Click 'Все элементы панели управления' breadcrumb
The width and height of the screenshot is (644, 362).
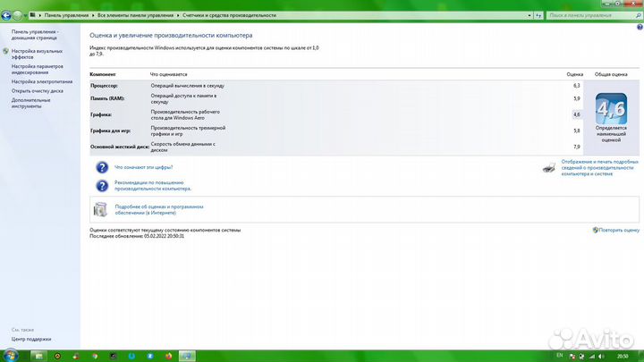(x=135, y=15)
